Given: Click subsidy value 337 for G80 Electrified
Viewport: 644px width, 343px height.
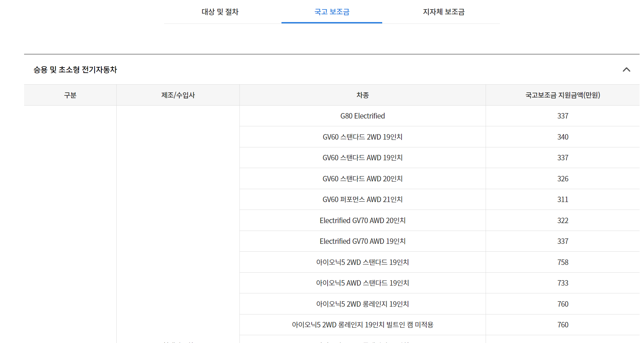Looking at the screenshot, I should (x=563, y=116).
